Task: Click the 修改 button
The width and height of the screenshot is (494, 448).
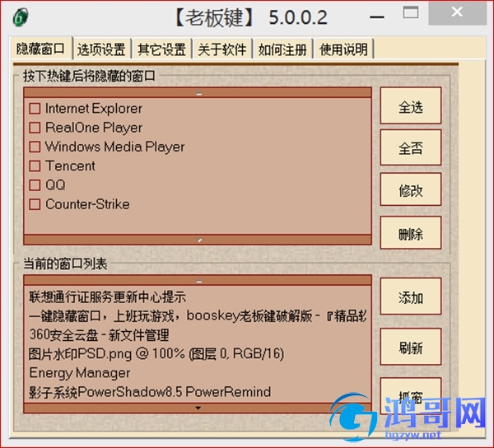Action: pyautogui.click(x=411, y=189)
